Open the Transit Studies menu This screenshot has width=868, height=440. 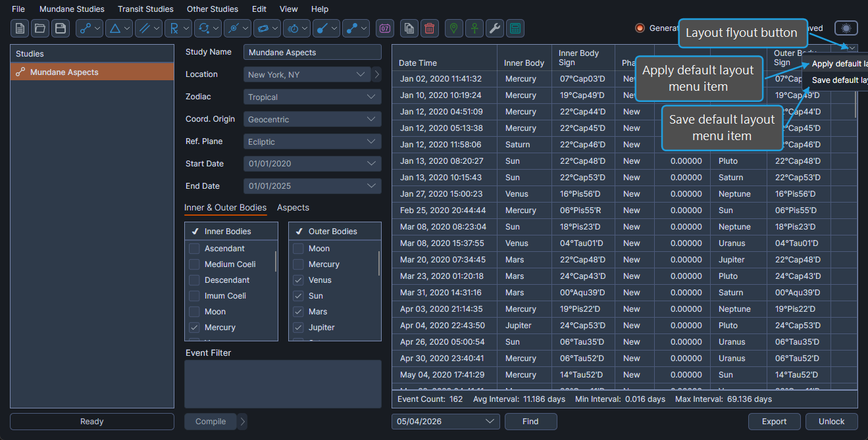146,9
